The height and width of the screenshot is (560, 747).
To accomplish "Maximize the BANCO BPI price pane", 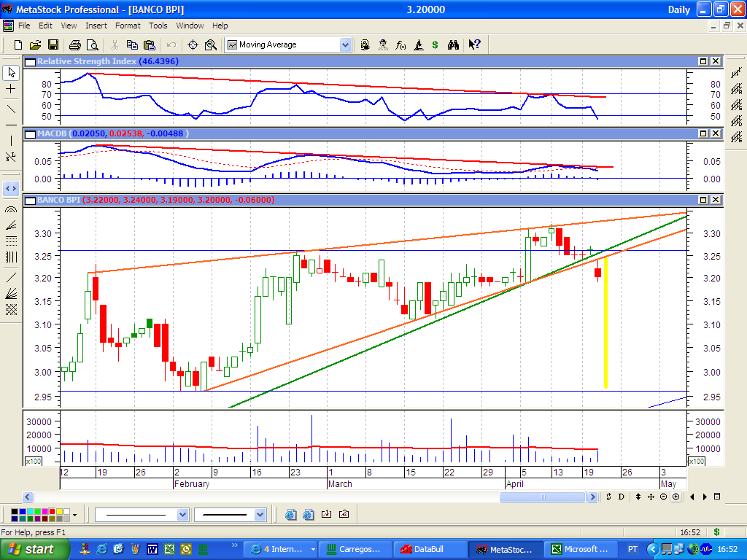I will 703,200.
